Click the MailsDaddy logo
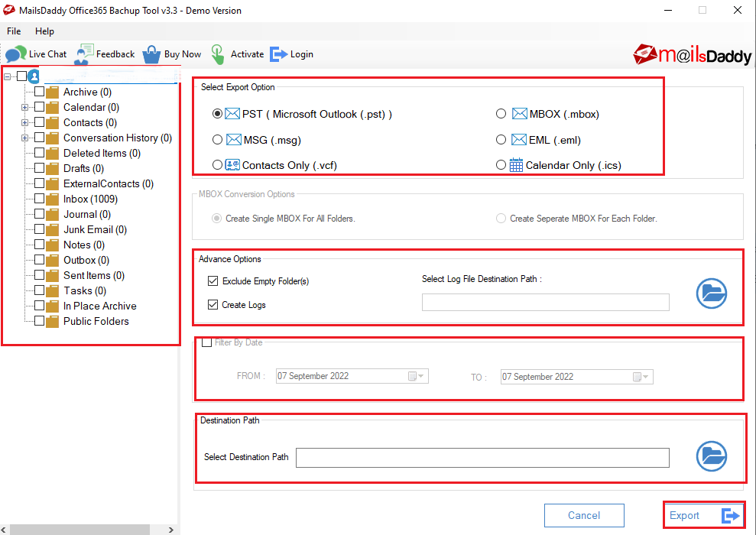 (x=693, y=54)
